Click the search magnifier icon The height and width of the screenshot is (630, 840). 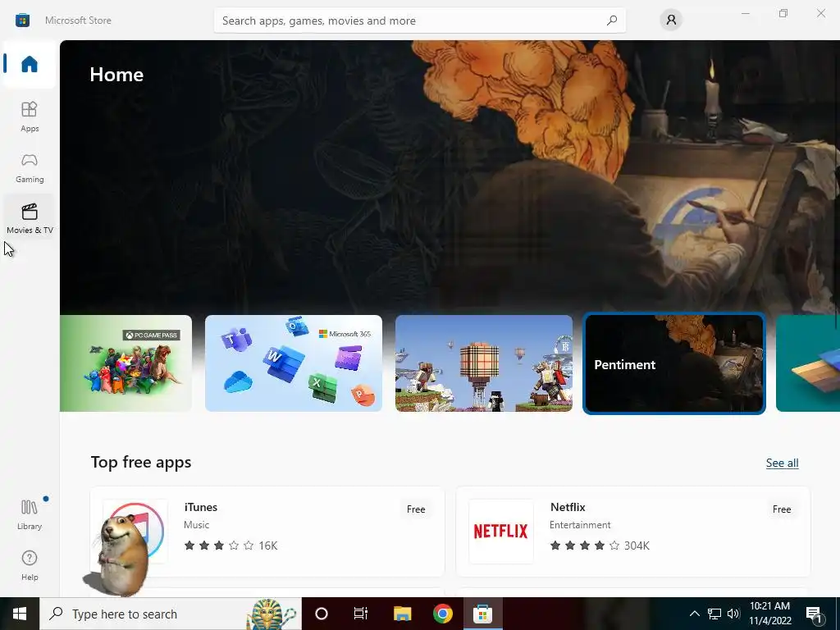coord(612,21)
